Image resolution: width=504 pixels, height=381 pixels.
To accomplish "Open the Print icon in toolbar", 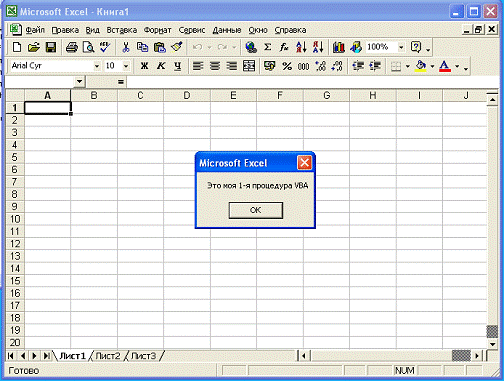I will 72,47.
